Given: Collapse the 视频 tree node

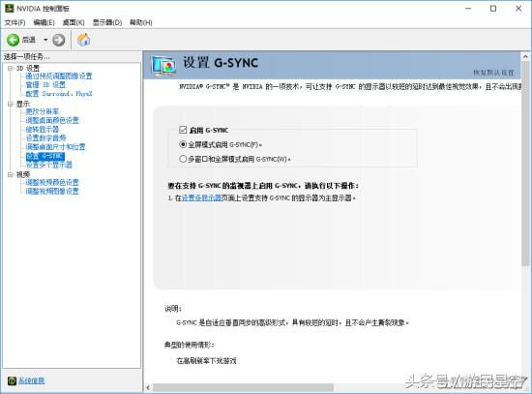Looking at the screenshot, I should (x=11, y=174).
